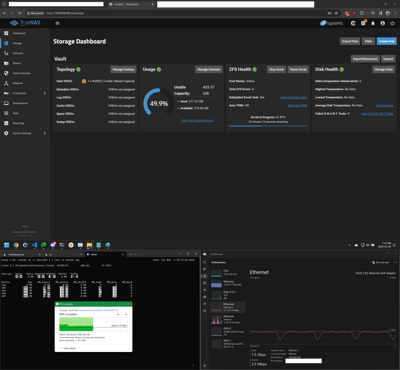Click Expand button for Vault pool

coord(388,59)
